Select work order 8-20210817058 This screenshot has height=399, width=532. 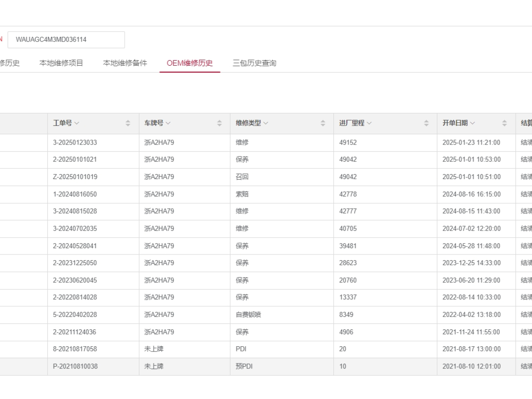75,349
